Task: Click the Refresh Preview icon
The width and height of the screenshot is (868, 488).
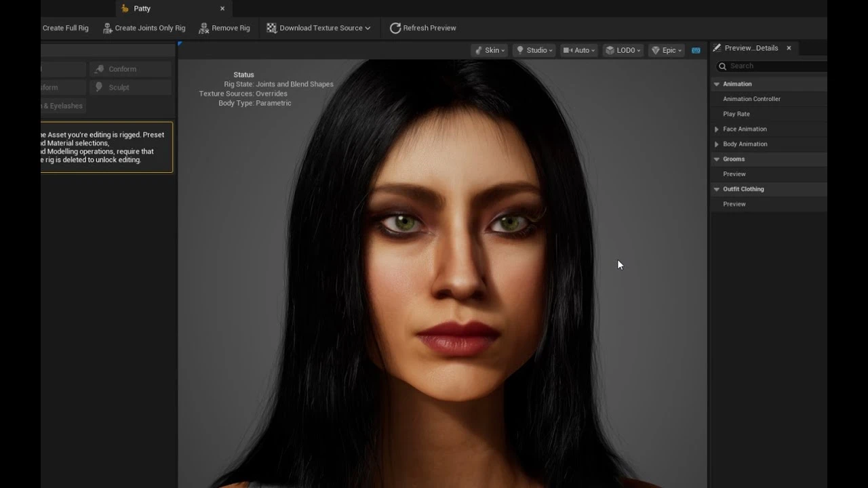Action: tap(395, 28)
